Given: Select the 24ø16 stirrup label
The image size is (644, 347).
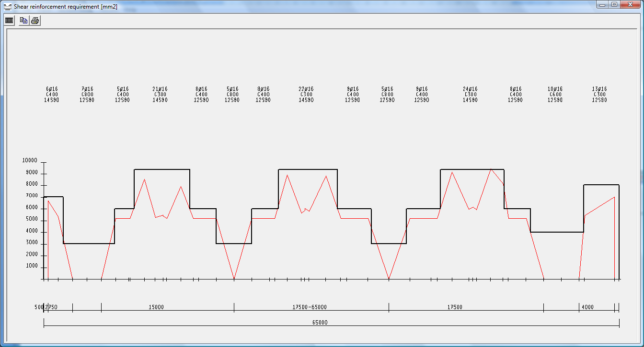Looking at the screenshot, I should [x=470, y=89].
